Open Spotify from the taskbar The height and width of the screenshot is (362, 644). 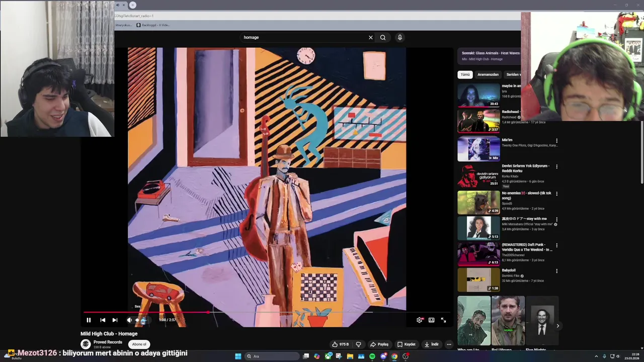click(372, 356)
